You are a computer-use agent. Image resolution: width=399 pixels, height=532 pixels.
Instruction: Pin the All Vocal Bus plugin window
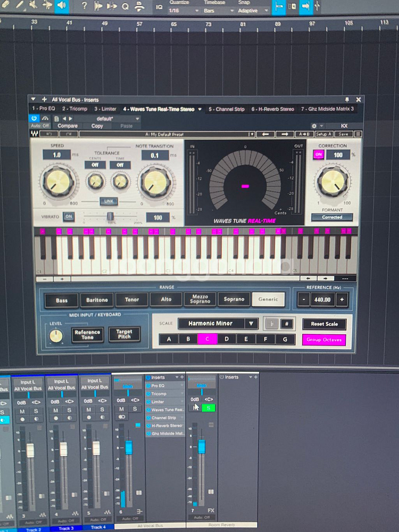(x=347, y=100)
